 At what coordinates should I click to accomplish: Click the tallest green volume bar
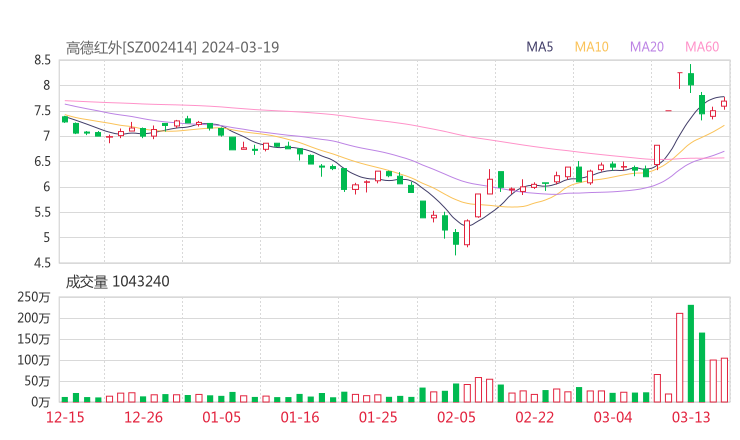691,354
